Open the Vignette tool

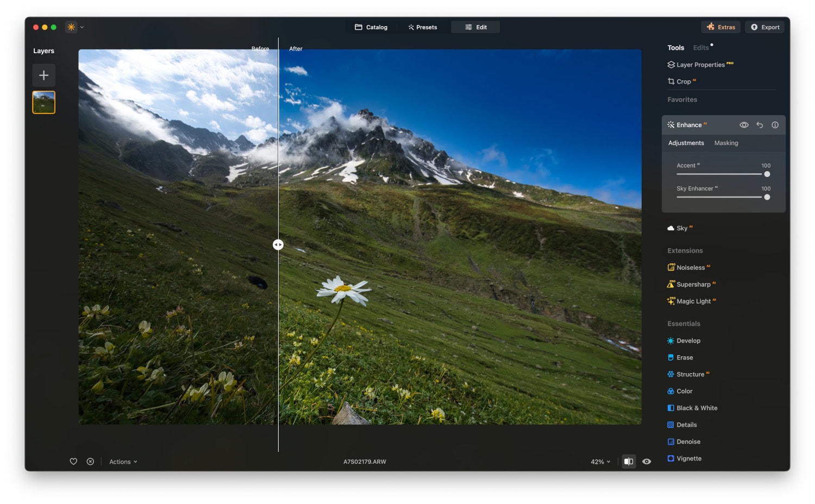click(688, 458)
